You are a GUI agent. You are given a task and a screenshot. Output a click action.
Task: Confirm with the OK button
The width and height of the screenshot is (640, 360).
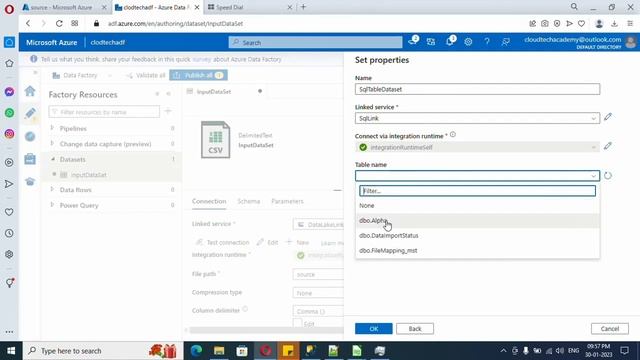pos(373,329)
